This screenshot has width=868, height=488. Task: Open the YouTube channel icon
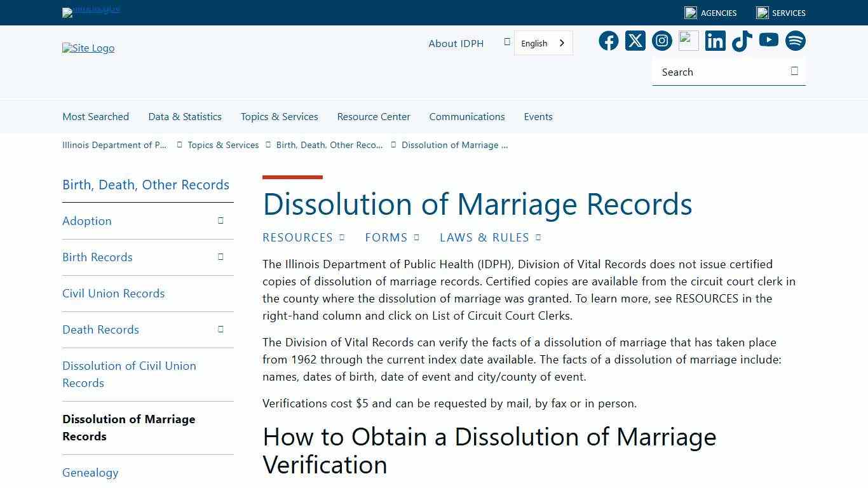tap(768, 40)
